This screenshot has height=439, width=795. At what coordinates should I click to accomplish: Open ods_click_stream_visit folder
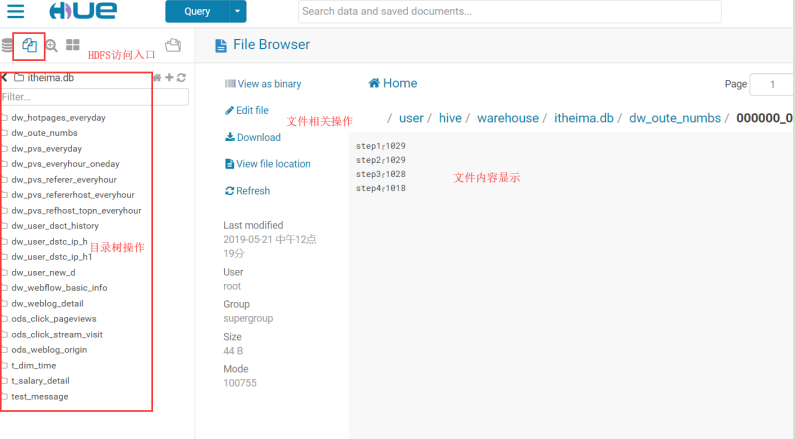[57, 334]
